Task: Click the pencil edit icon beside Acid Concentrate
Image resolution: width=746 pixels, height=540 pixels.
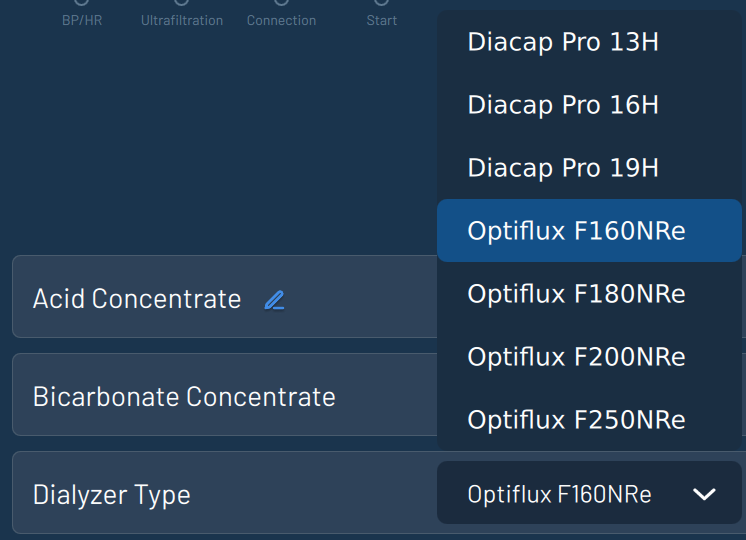Action: click(x=274, y=299)
